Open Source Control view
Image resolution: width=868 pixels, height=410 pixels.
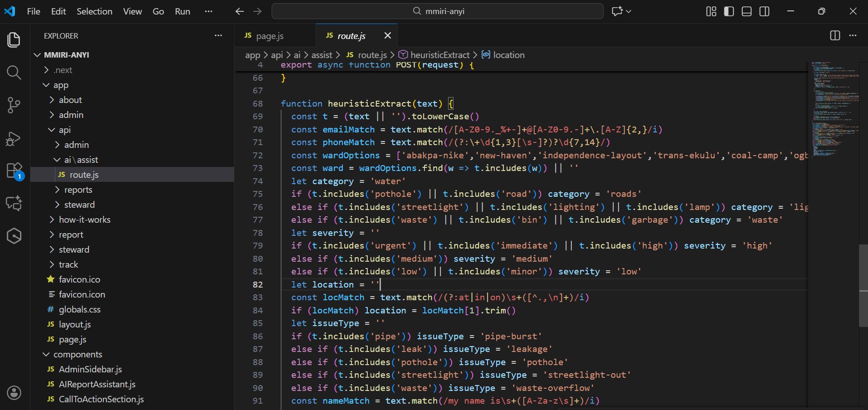click(14, 105)
